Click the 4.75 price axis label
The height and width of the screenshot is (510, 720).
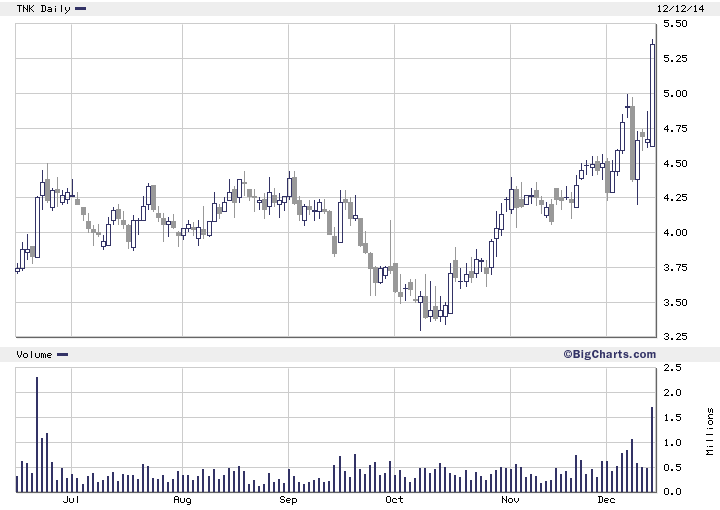coord(675,129)
